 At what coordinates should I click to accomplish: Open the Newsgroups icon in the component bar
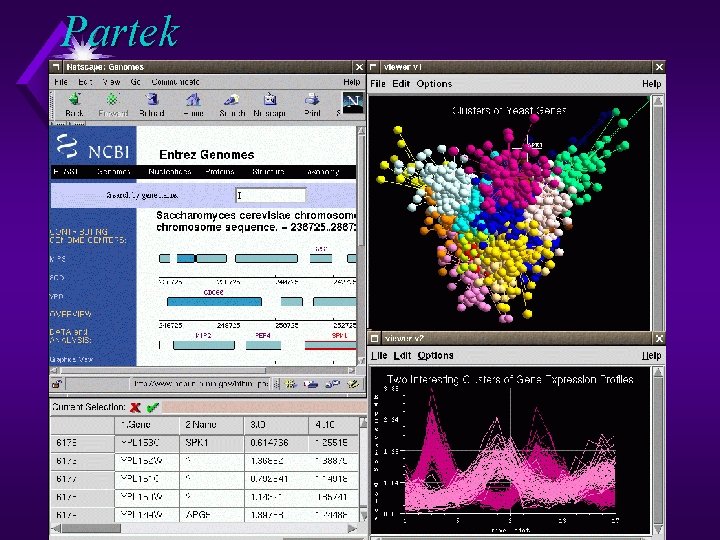(332, 384)
